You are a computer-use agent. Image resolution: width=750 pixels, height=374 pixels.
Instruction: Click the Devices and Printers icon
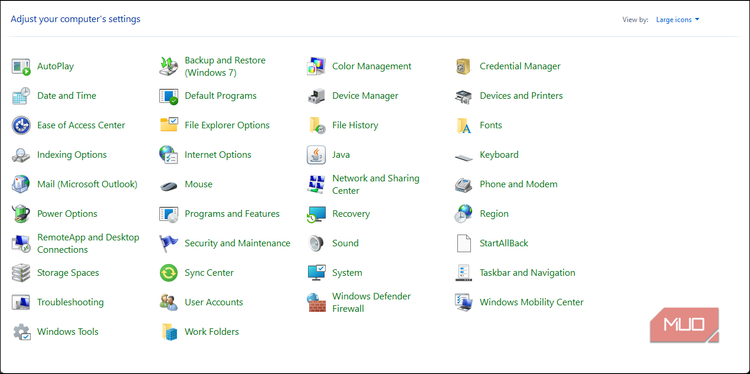tap(463, 96)
